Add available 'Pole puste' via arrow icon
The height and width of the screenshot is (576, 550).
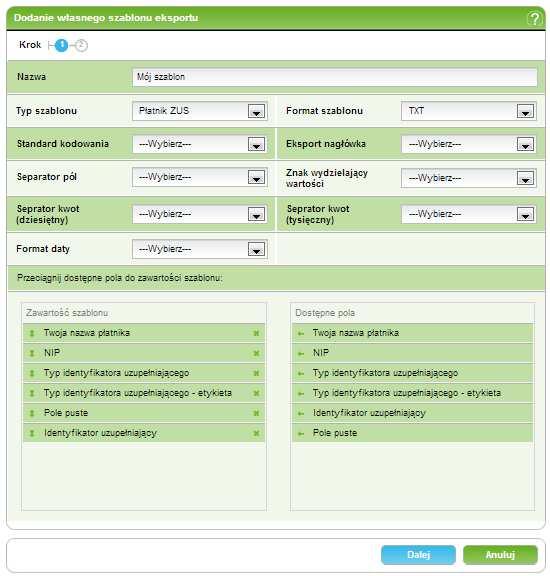pos(301,433)
